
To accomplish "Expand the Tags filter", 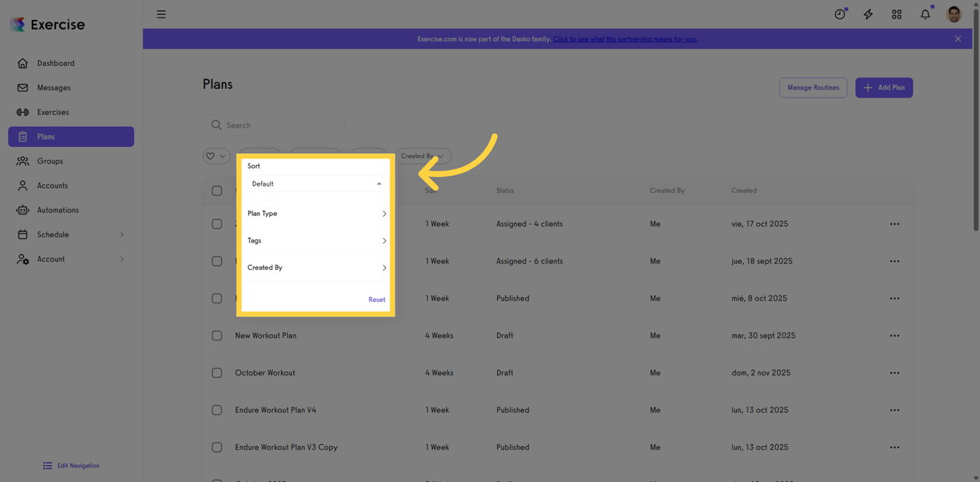I will 316,240.
